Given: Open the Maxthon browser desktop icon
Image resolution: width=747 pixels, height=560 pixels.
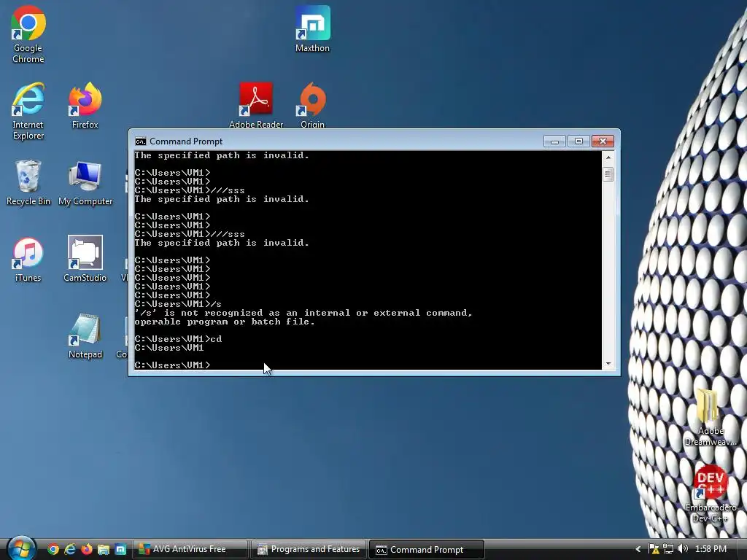Looking at the screenshot, I should 312,29.
